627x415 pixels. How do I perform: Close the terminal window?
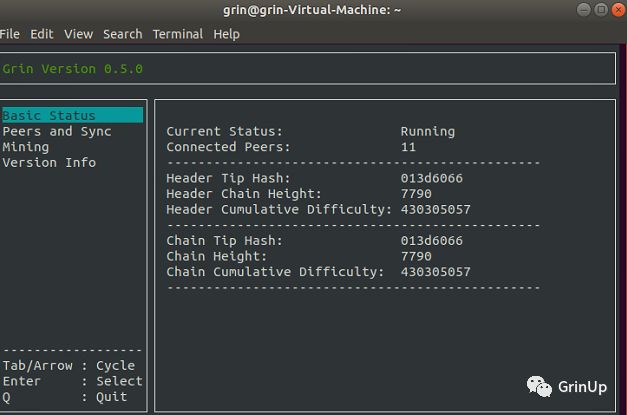coord(618,10)
